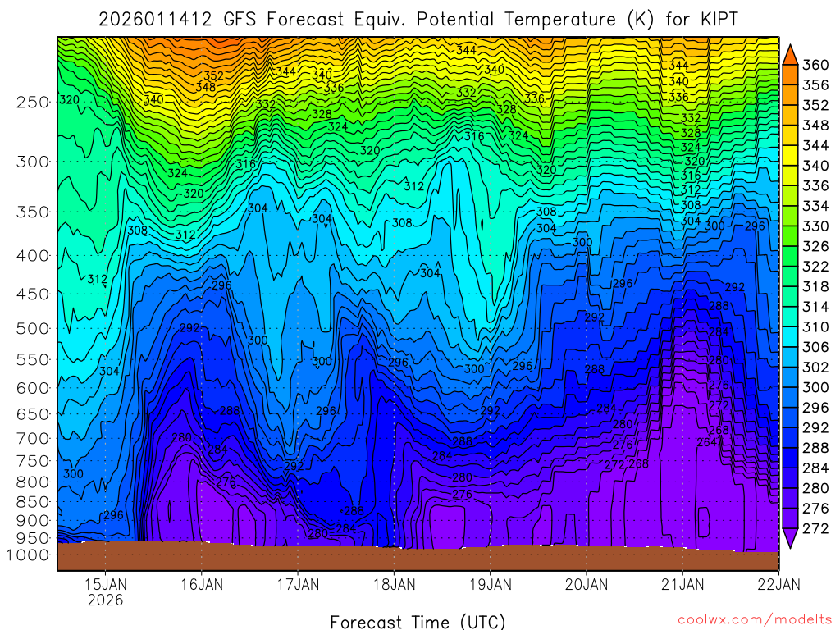Click the 284 value on the color legend
The width and height of the screenshot is (840, 630).
(x=815, y=468)
